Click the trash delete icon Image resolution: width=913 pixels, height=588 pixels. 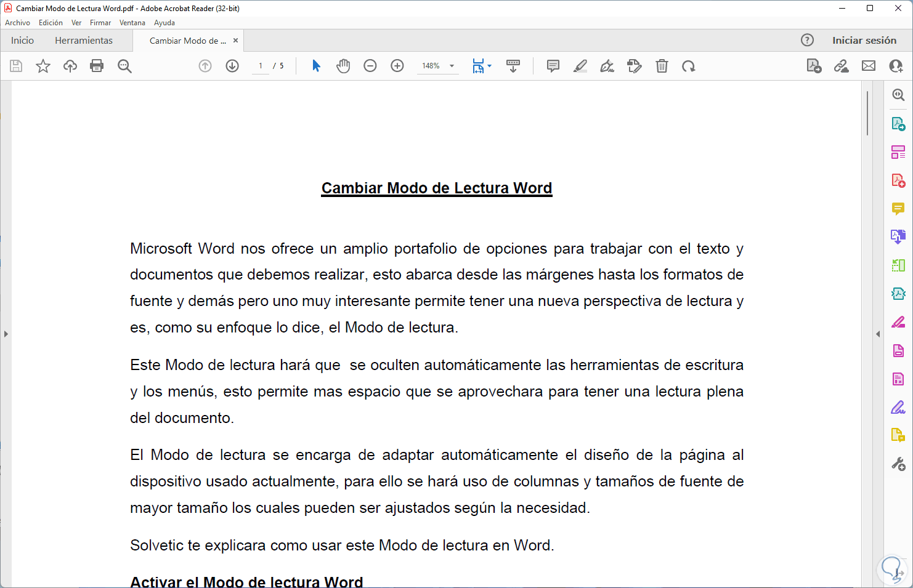pos(662,66)
